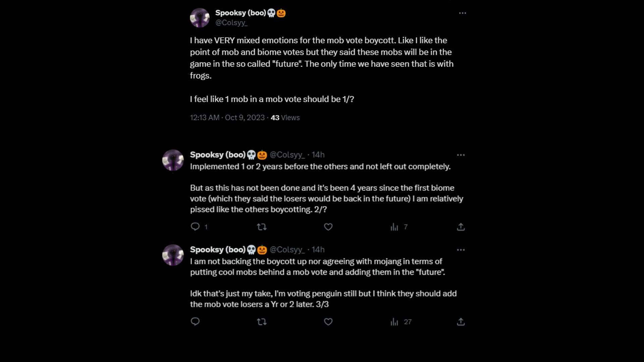Viewport: 644px width, 362px height.
Task: Like the 2/? tweet with heart icon
Action: point(328,227)
